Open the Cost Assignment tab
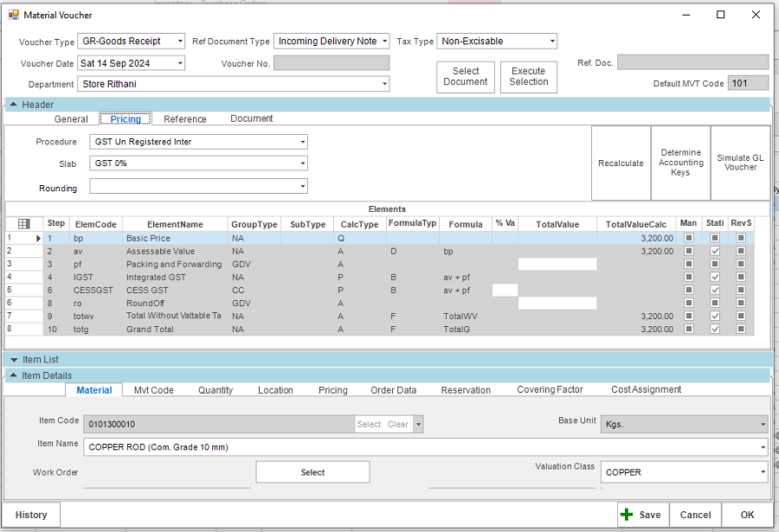The width and height of the screenshot is (779, 532). [x=646, y=390]
